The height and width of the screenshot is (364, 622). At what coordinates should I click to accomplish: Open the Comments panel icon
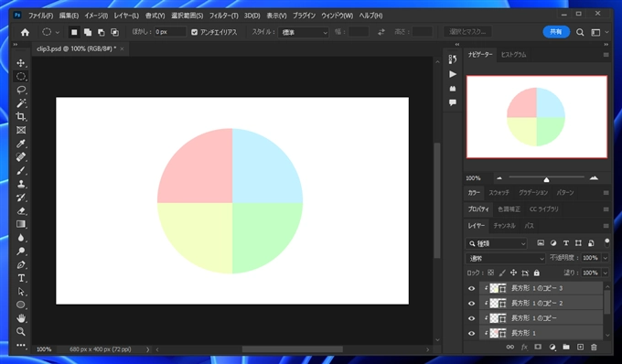tap(453, 102)
